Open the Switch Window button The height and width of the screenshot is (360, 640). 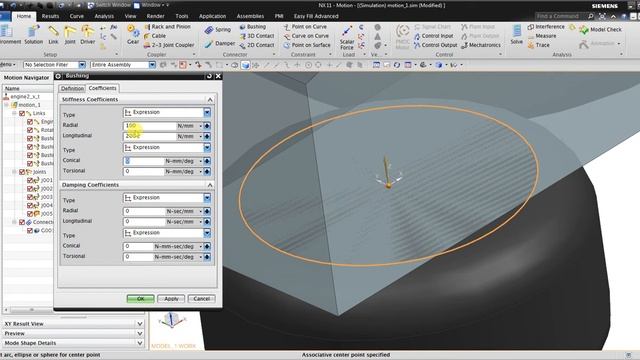point(109,5)
